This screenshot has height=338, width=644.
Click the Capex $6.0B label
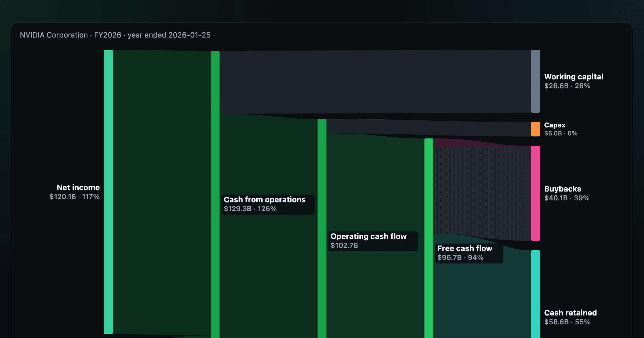click(561, 129)
